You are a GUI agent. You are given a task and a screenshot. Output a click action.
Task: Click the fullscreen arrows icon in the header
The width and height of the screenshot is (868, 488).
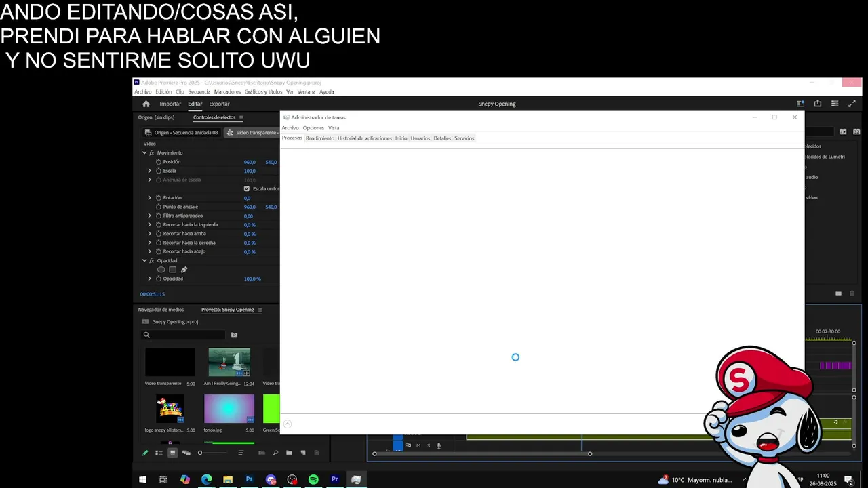tap(852, 104)
